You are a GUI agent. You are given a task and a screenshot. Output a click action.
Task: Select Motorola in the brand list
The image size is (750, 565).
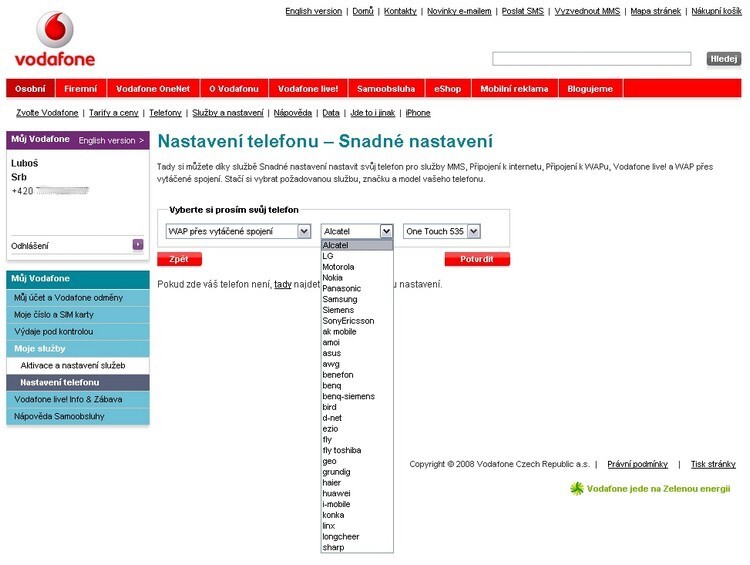[357, 267]
